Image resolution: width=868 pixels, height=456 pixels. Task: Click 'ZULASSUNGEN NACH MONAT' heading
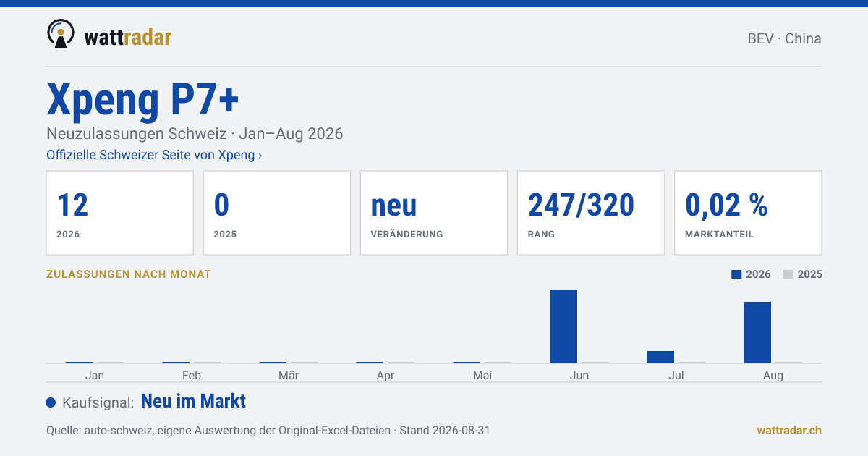(129, 274)
